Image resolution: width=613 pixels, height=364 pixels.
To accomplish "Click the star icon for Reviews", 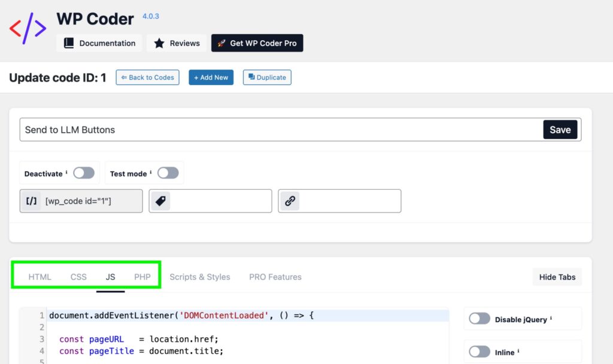I will pyautogui.click(x=159, y=43).
